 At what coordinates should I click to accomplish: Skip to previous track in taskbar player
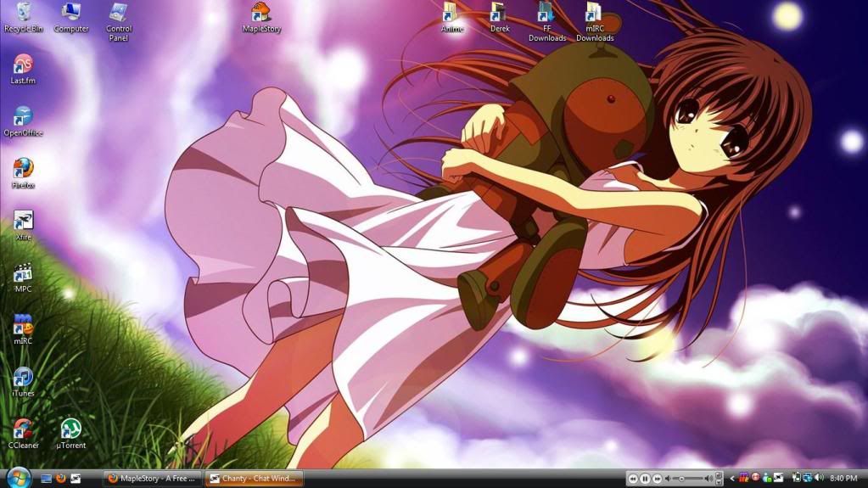pyautogui.click(x=633, y=480)
